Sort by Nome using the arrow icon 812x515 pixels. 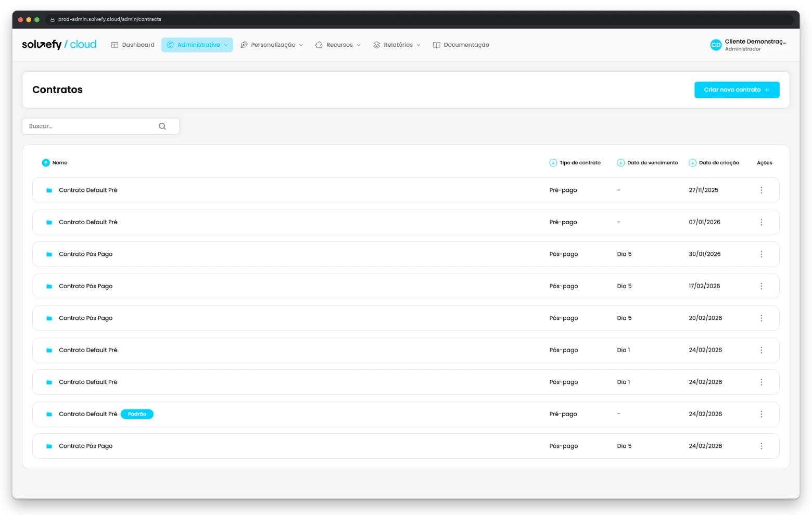pos(46,163)
